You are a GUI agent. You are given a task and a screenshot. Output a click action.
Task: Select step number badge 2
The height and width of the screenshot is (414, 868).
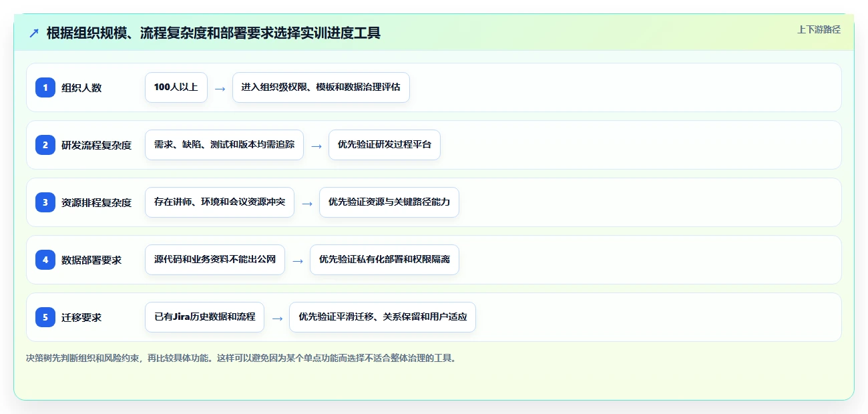pyautogui.click(x=45, y=145)
